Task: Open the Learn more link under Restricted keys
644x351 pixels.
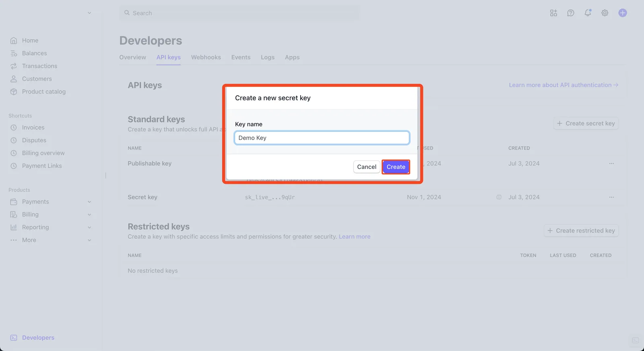Action: click(355, 237)
